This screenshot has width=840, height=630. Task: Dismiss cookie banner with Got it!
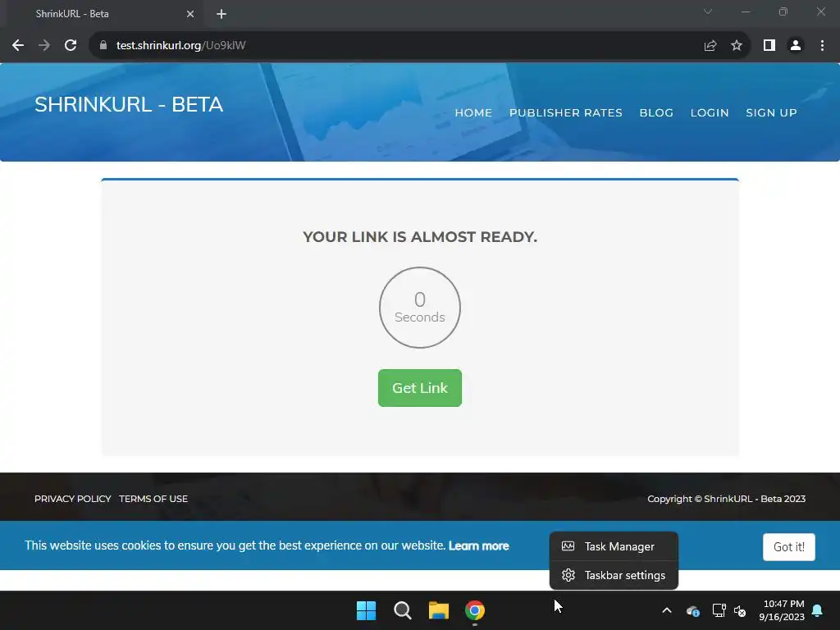[789, 547]
